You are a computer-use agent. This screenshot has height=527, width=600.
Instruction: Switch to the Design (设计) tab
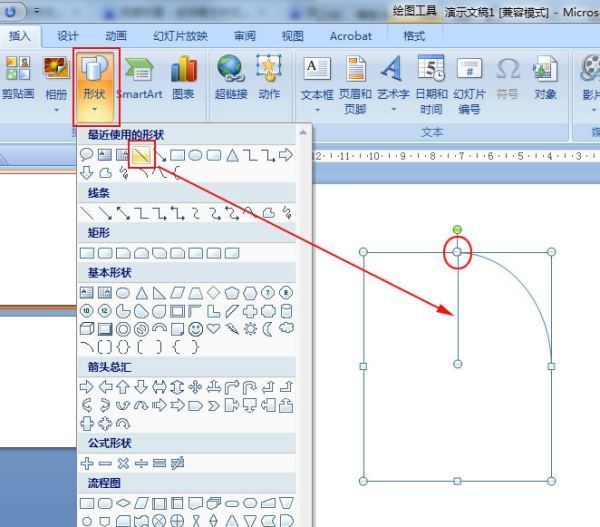[68, 36]
